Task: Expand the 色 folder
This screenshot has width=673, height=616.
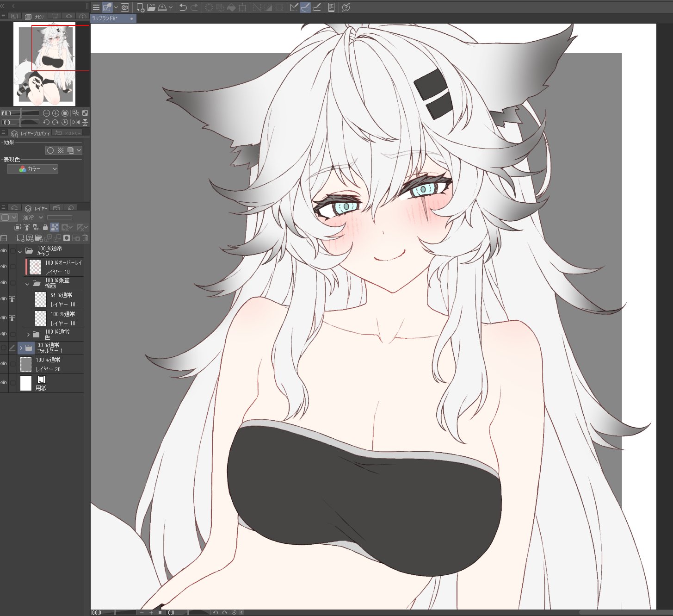Action: click(x=28, y=334)
